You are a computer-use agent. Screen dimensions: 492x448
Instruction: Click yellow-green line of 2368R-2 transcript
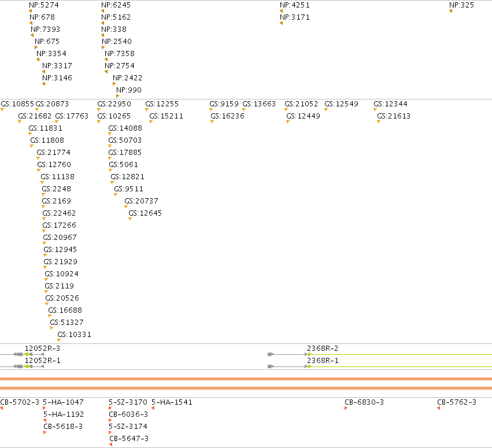(x=401, y=354)
